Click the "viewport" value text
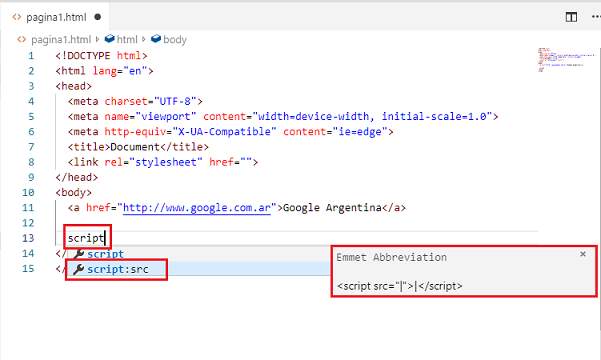 tap(166, 117)
